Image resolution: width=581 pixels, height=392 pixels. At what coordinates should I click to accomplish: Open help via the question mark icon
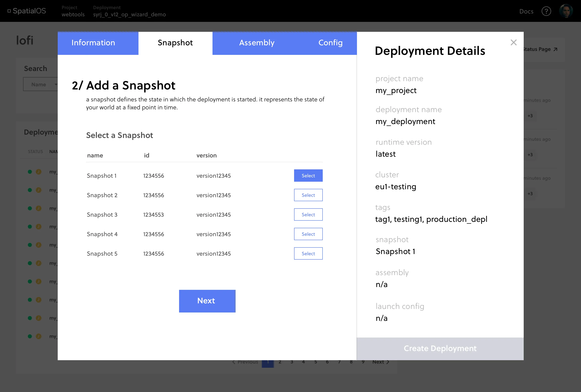547,11
